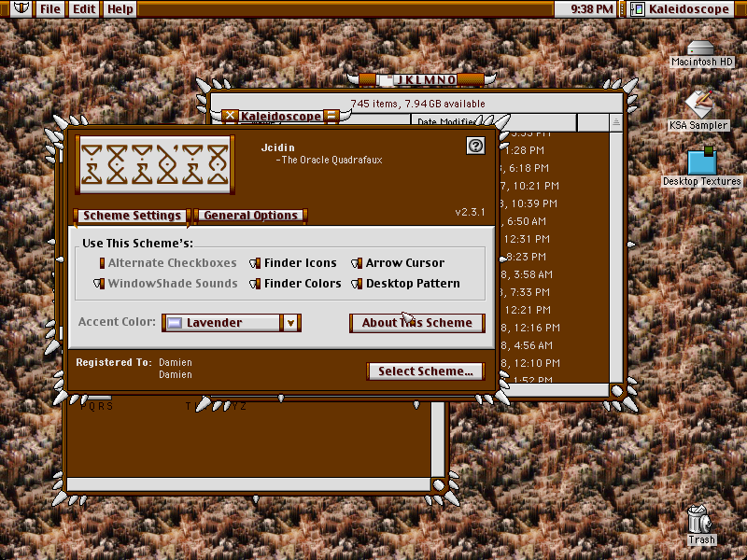Open the Accent Color Lavender popup
This screenshot has width=747, height=560.
tap(232, 323)
